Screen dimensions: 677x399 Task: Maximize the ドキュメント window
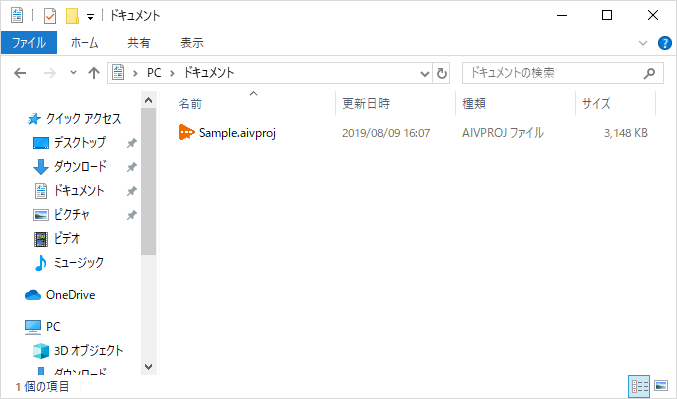(x=607, y=16)
